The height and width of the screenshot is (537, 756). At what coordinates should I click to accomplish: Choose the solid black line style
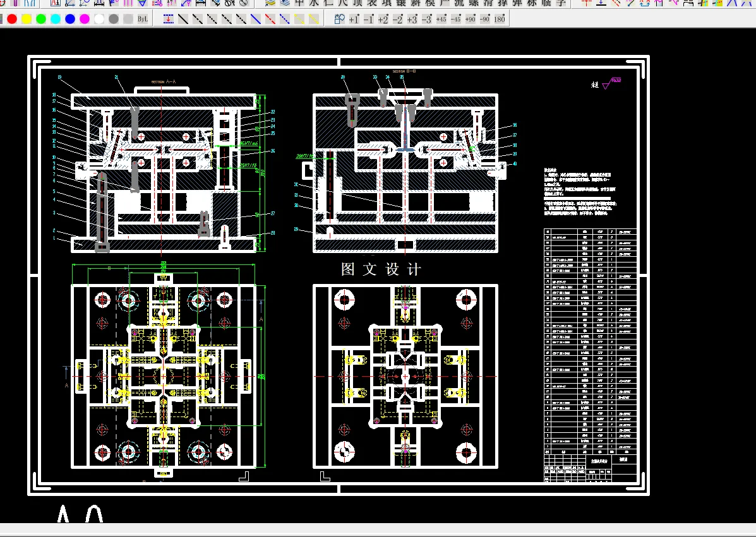pos(183,19)
